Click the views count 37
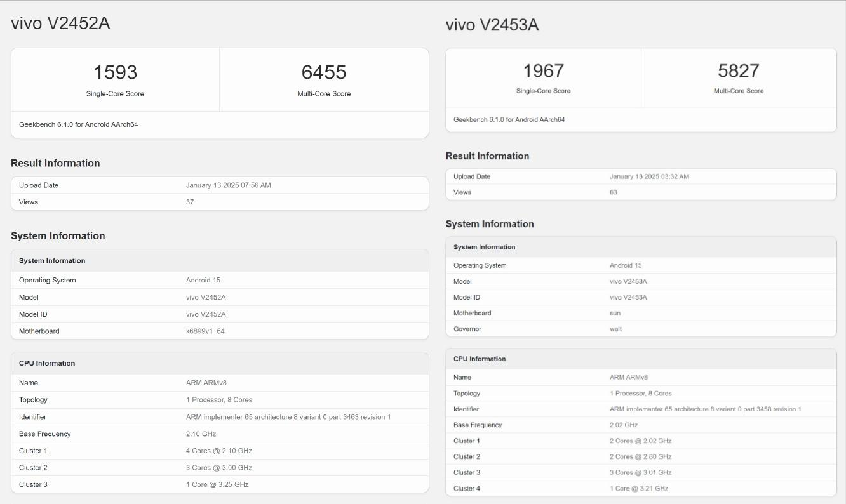Screen dimensions: 846x504 pos(190,202)
